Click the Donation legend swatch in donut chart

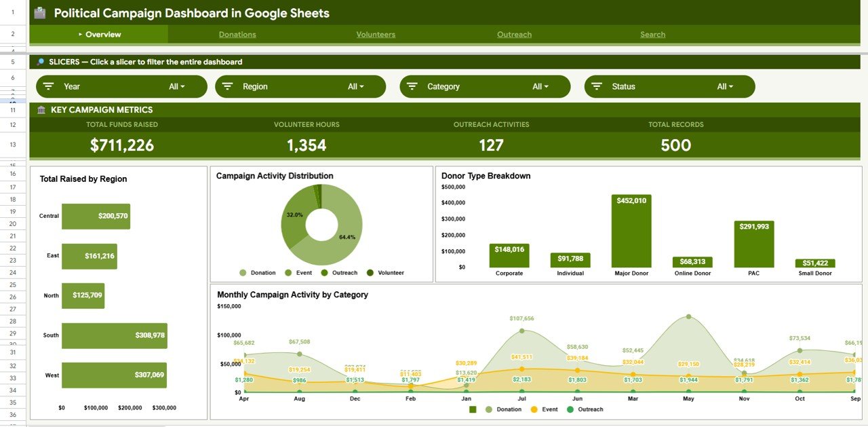pyautogui.click(x=243, y=273)
